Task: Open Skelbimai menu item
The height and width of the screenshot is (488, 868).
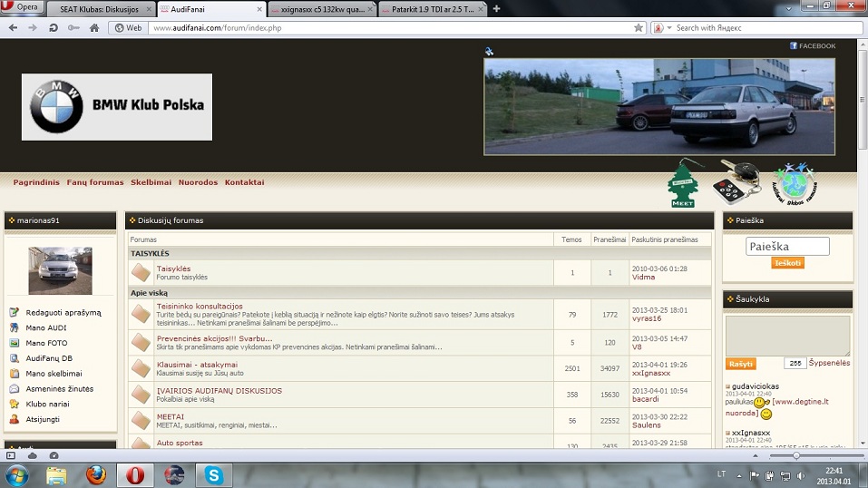Action: [151, 182]
